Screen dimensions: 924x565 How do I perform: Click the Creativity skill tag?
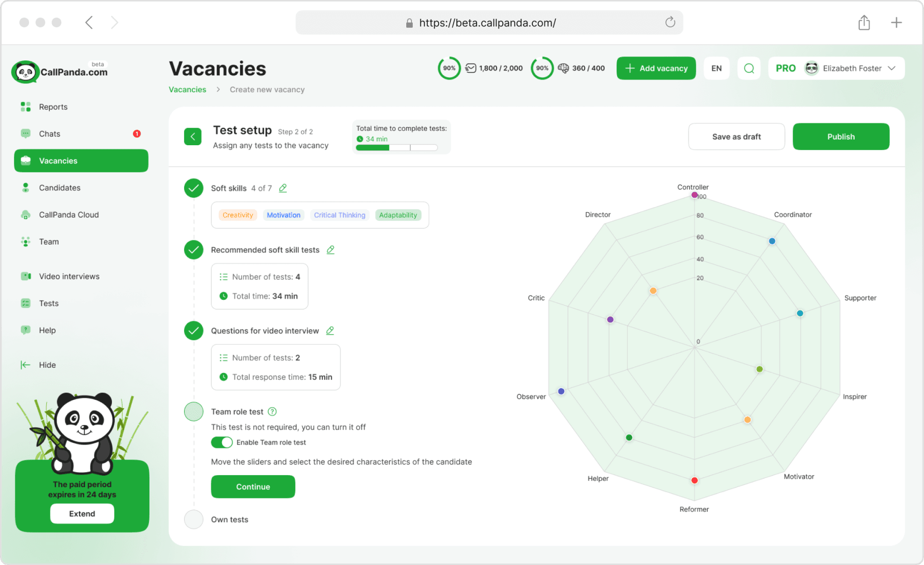(238, 215)
